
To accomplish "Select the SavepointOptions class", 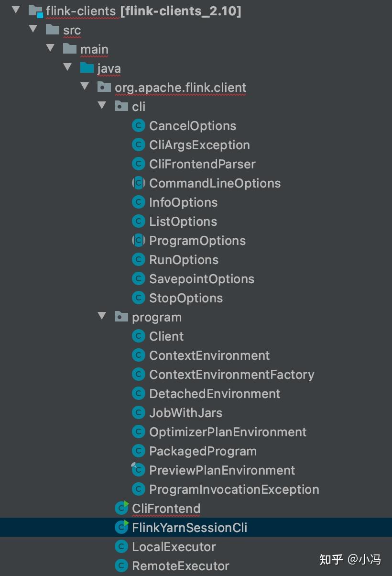I will 201,279.
